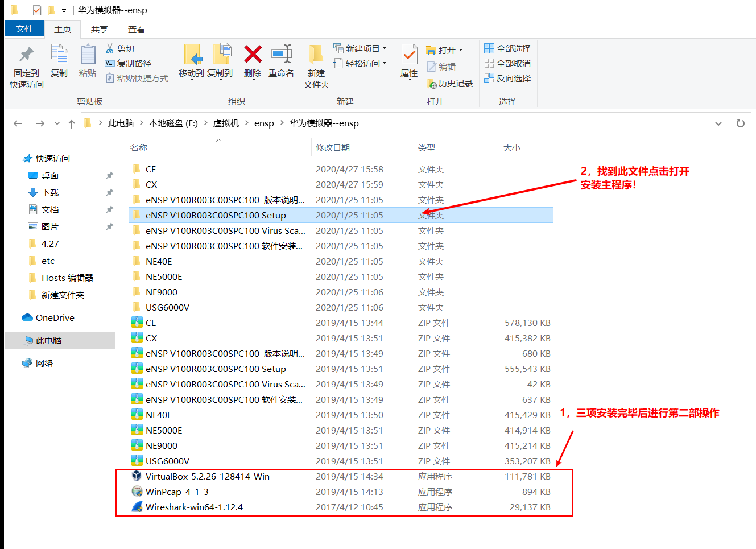The width and height of the screenshot is (756, 549).
Task: Click the Refresh button by address bar
Action: (x=741, y=123)
